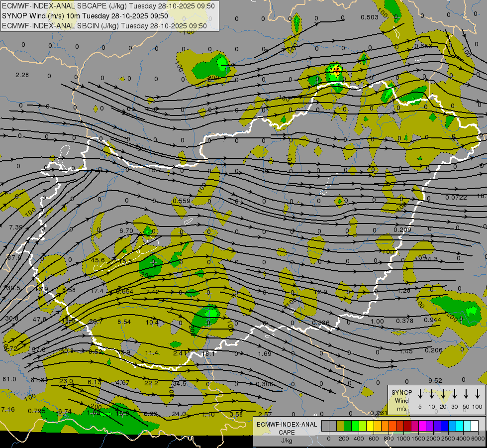Click the '9.52' value on the map
487x448 pixels.
point(435,380)
